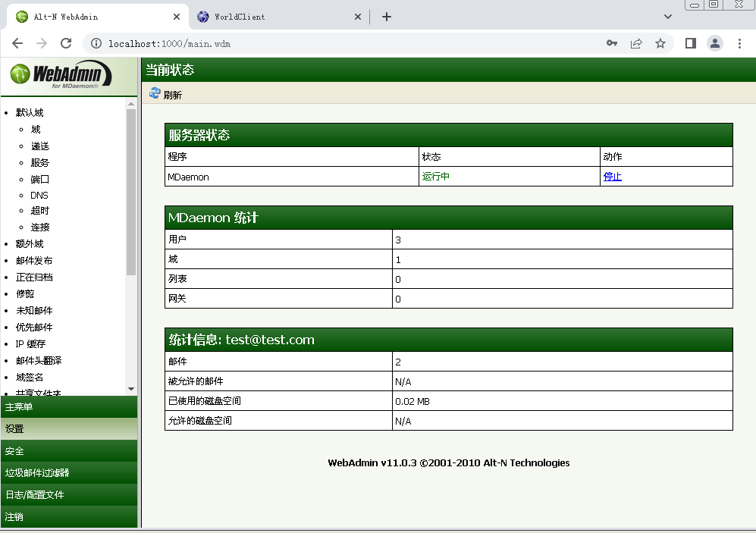Image resolution: width=756 pixels, height=533 pixels.
Task: Open a new browser tab
Action: 387,17
